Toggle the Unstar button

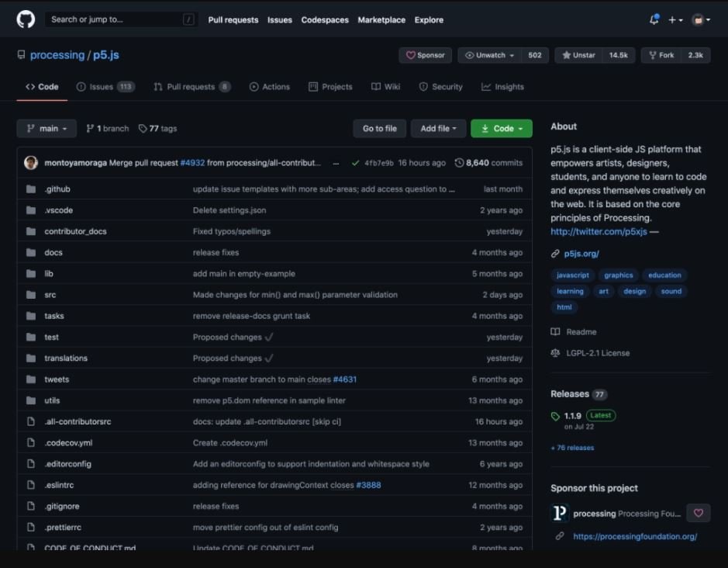[x=578, y=55]
